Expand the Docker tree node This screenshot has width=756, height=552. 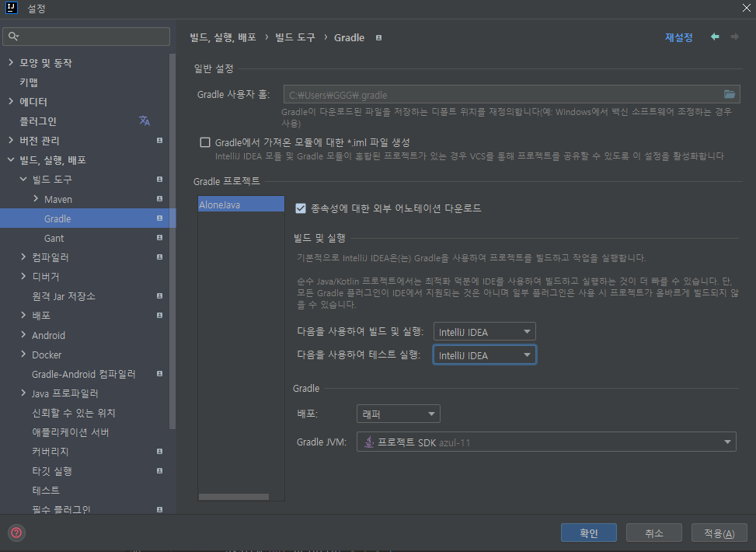(23, 355)
